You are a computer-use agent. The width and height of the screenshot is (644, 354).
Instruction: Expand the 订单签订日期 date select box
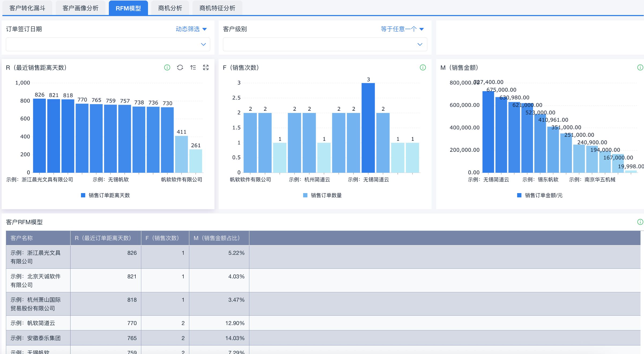tap(108, 45)
